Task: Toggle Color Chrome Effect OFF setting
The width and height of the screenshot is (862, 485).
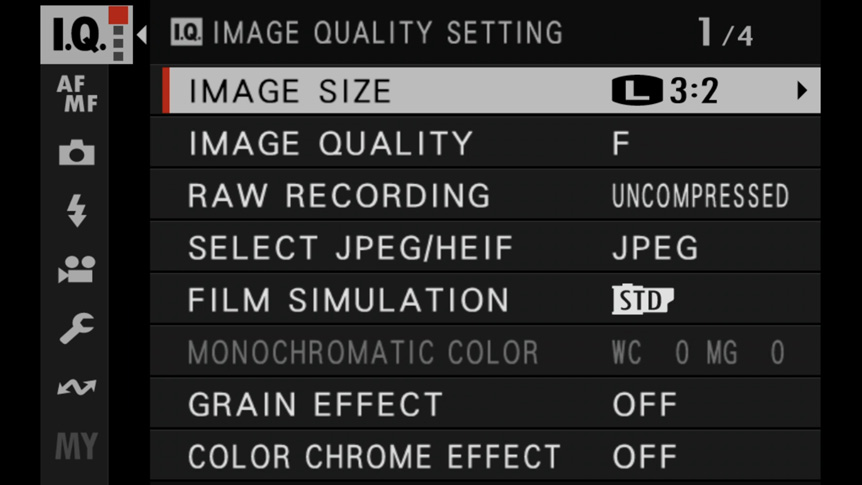Action: (645, 457)
